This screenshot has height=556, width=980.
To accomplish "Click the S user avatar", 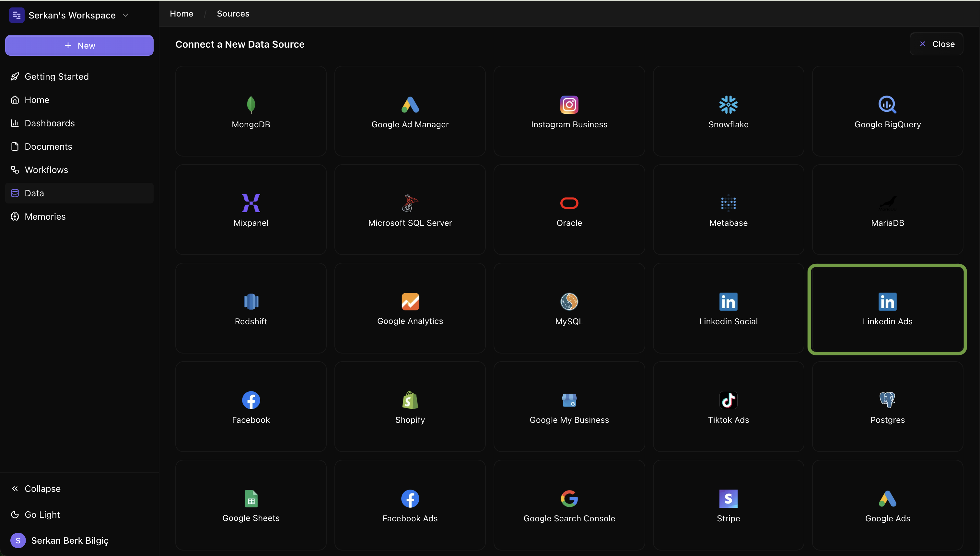I will click(18, 540).
